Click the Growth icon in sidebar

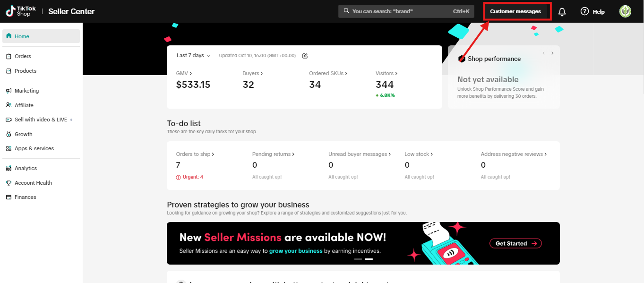pyautogui.click(x=9, y=134)
